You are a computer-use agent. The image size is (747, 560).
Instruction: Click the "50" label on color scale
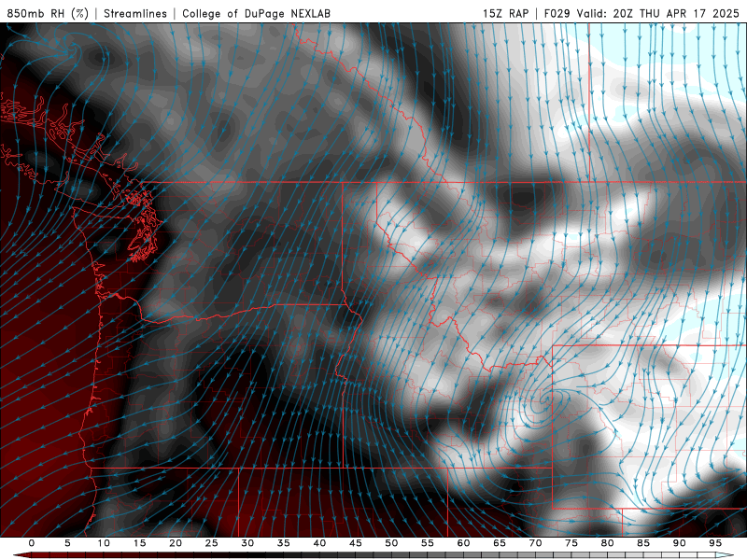[x=391, y=543]
